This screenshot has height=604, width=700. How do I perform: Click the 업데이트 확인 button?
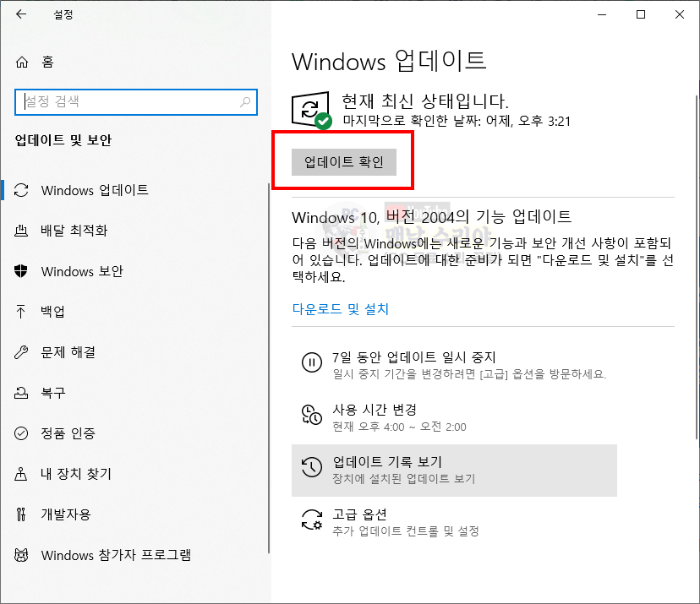point(344,162)
